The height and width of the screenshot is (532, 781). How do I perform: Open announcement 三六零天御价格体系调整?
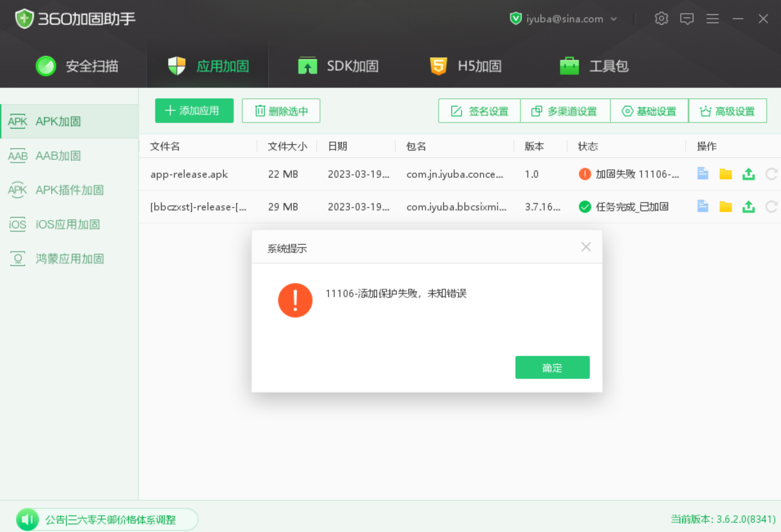tap(111, 520)
